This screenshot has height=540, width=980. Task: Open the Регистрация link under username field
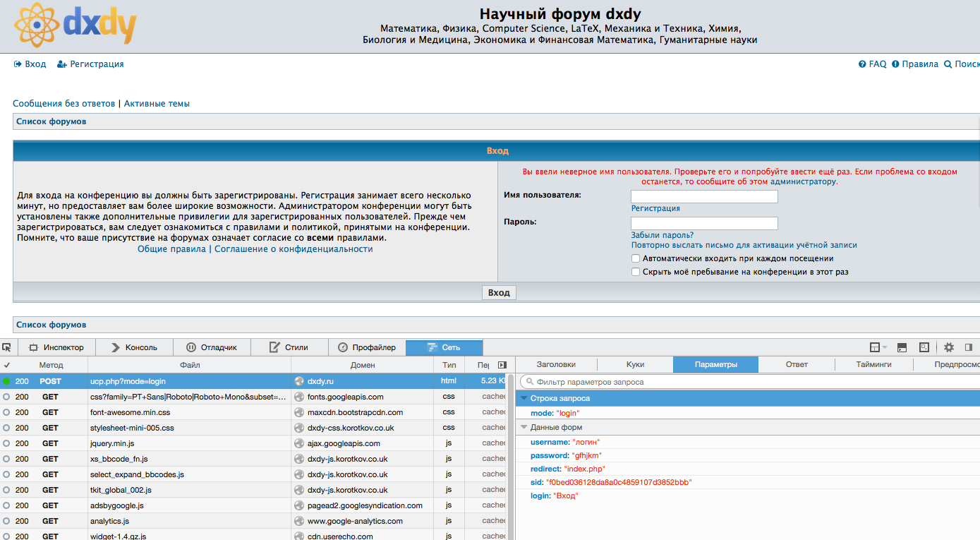click(655, 209)
